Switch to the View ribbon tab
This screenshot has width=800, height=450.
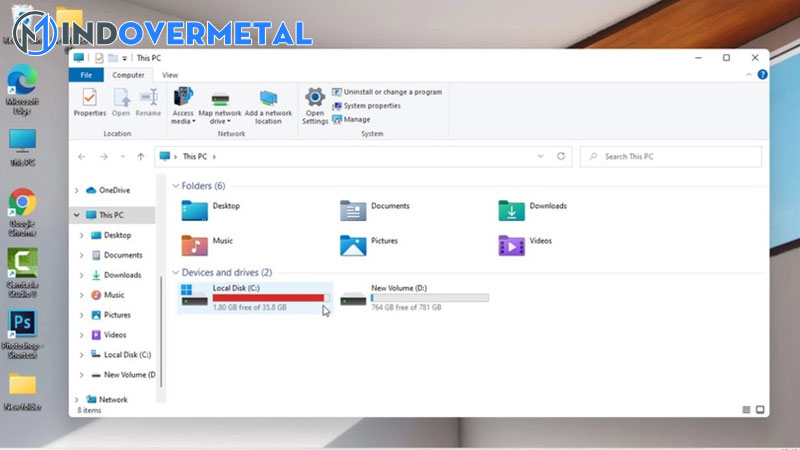click(170, 75)
